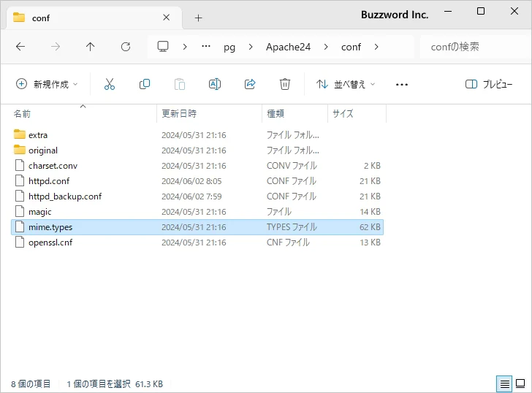532x393 pixels.
Task: Select httpd.conf file
Action: [197, 180]
